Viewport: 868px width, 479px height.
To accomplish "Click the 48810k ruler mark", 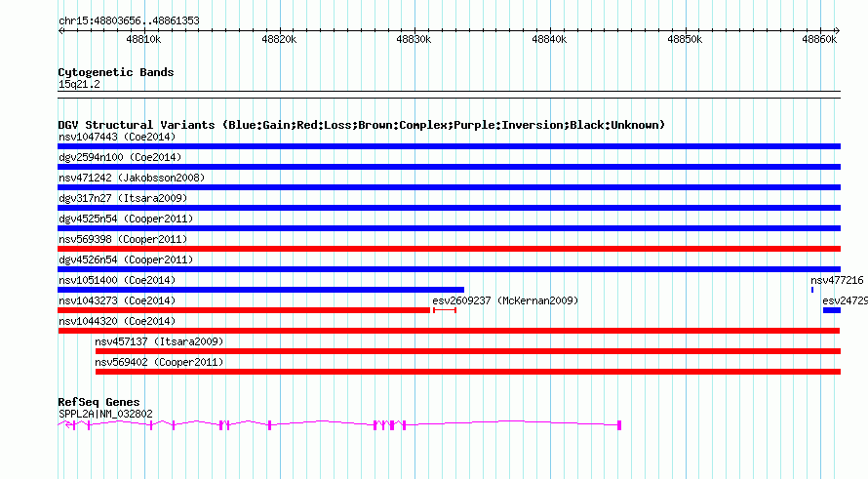I will 144,39.
